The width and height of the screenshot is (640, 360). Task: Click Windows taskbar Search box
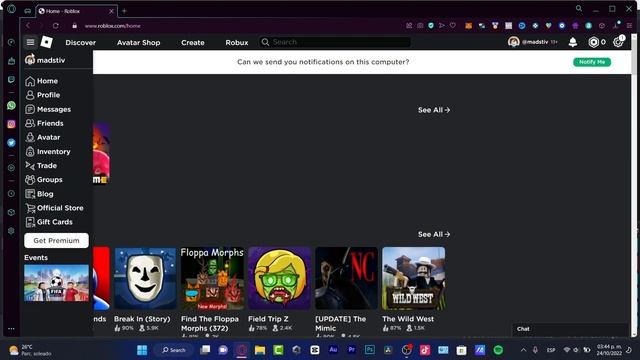[x=174, y=350]
